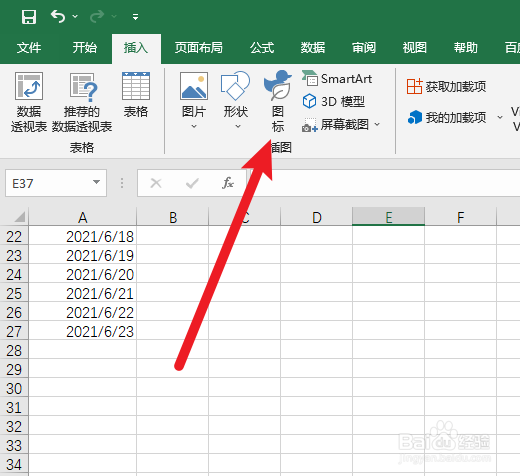
Task: Click cell containing 2021/6/23
Action: (x=83, y=331)
